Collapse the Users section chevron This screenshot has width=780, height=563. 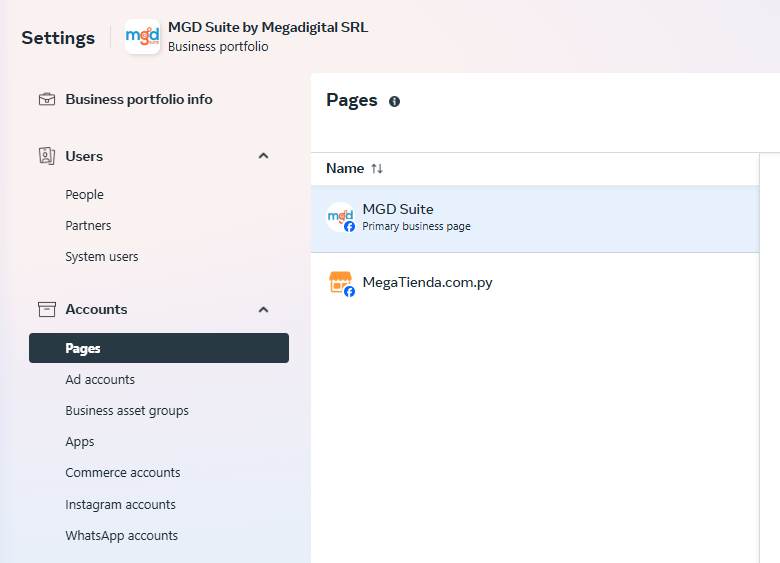264,156
